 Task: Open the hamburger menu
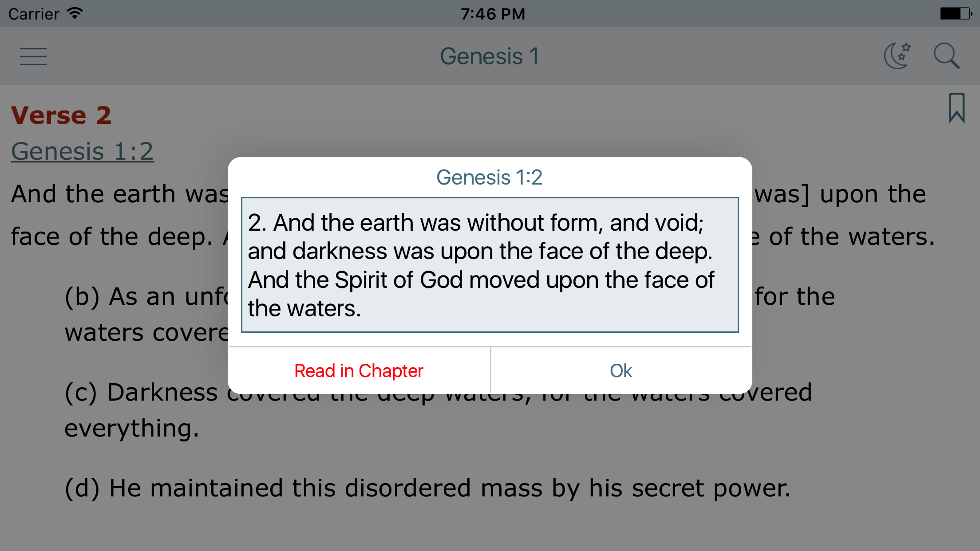pyautogui.click(x=33, y=56)
